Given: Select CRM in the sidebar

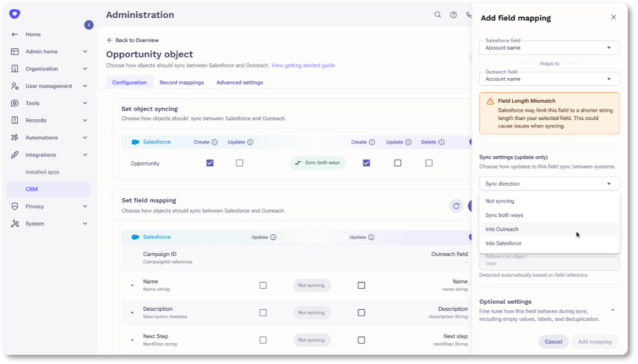Looking at the screenshot, I should tap(48, 189).
